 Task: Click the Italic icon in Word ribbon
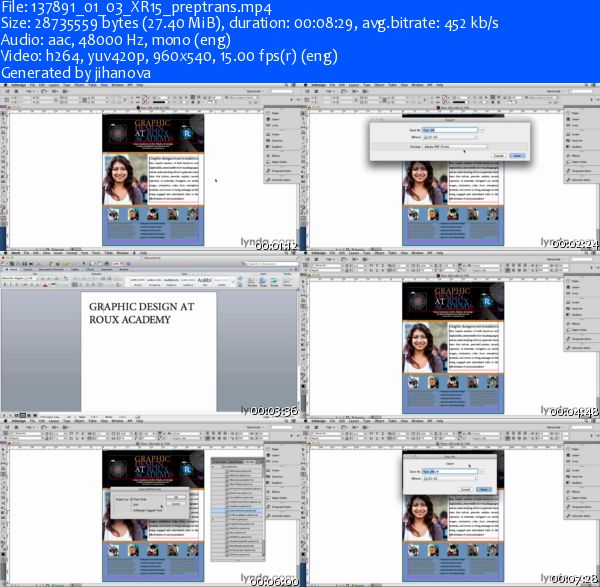click(10, 285)
